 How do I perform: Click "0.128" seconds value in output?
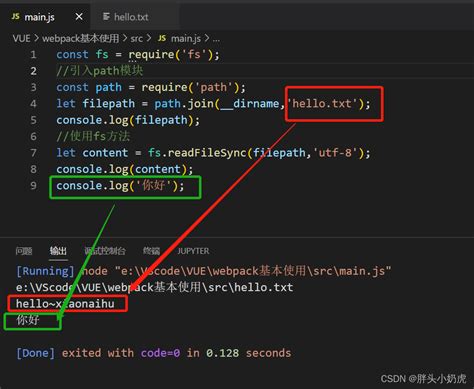tap(222, 353)
